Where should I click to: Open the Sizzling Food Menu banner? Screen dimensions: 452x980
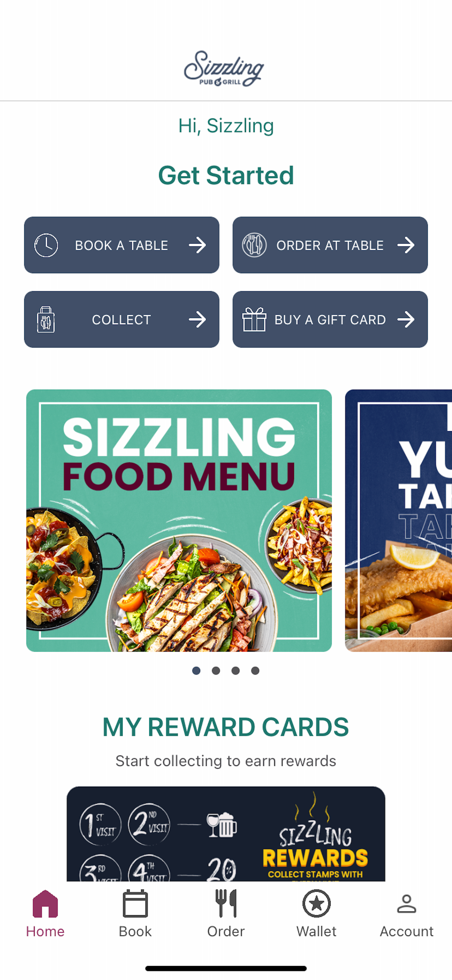(179, 520)
